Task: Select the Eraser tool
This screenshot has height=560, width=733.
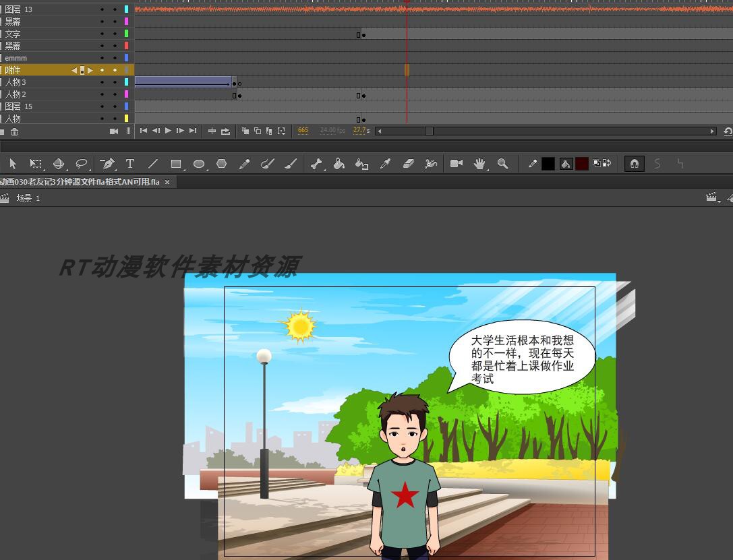Action: [x=409, y=164]
